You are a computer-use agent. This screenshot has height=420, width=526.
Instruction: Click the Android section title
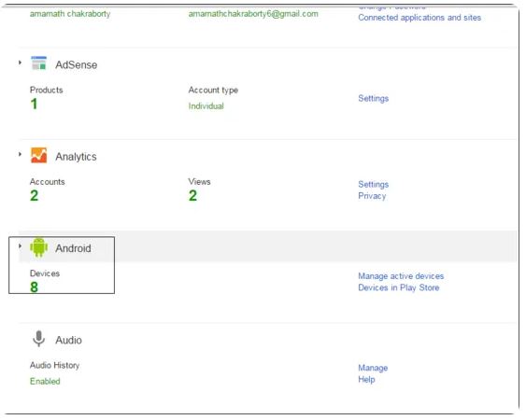pyautogui.click(x=73, y=248)
